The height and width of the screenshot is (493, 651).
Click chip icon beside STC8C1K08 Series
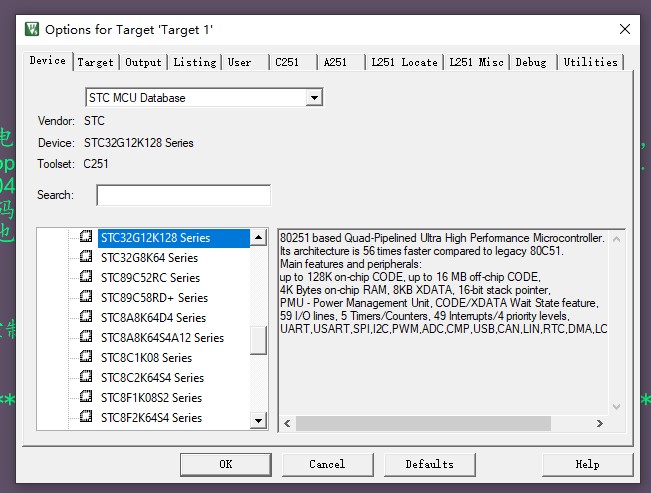click(86, 356)
